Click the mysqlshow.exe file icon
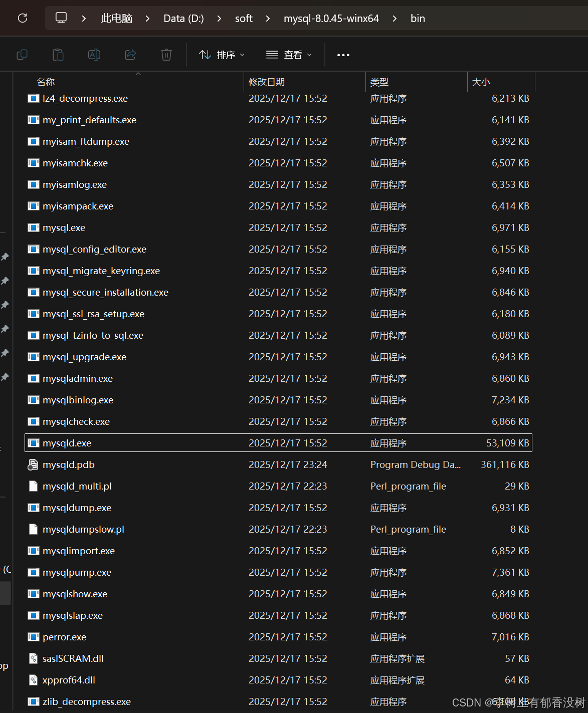 point(33,594)
